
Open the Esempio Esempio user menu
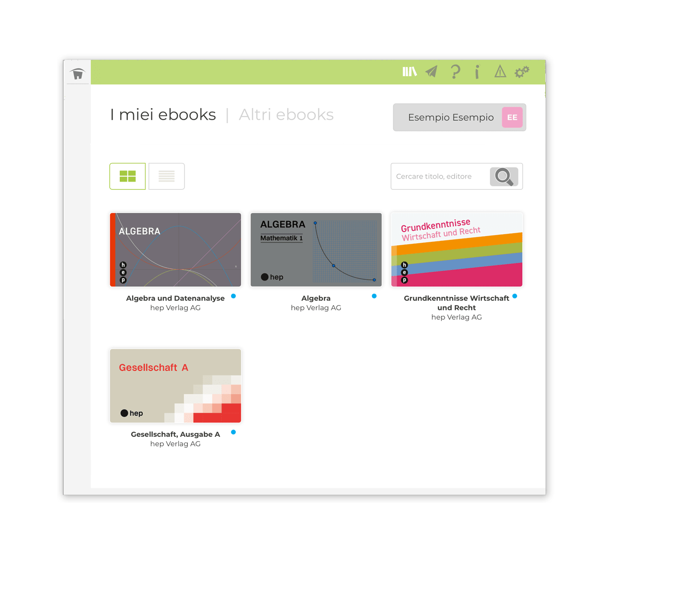[459, 117]
